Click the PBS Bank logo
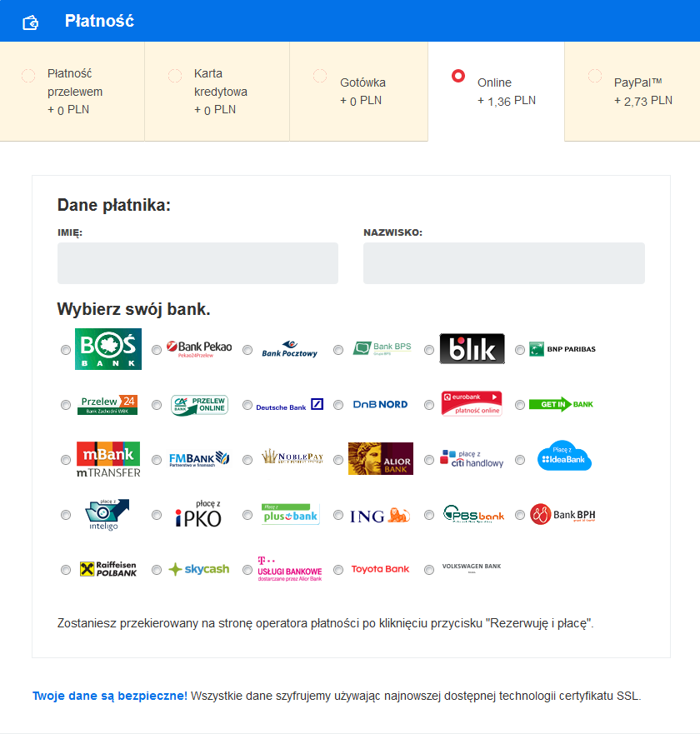Image resolution: width=700 pixels, height=734 pixels. click(473, 514)
